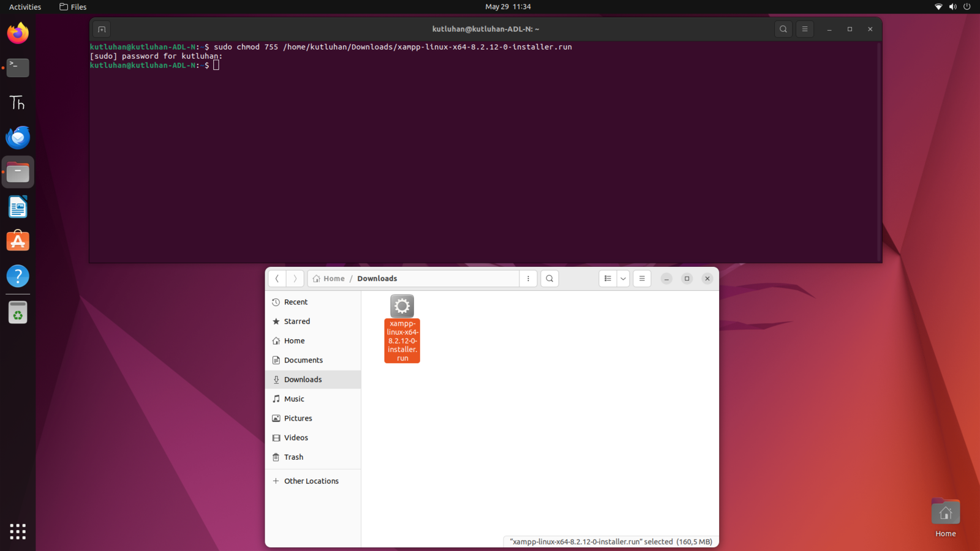This screenshot has width=980, height=551.
Task: Open clock and calendar in top bar
Action: (508, 7)
